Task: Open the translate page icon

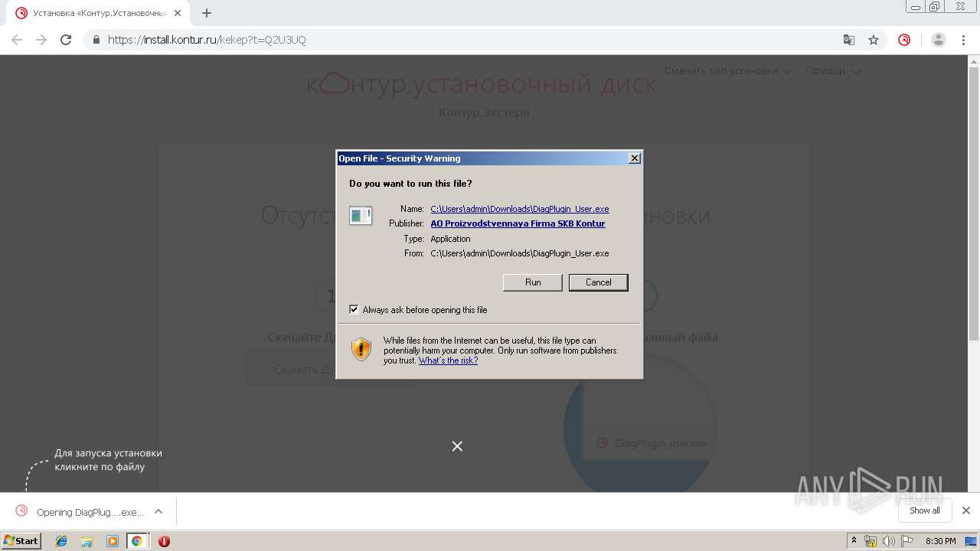Action: (849, 40)
